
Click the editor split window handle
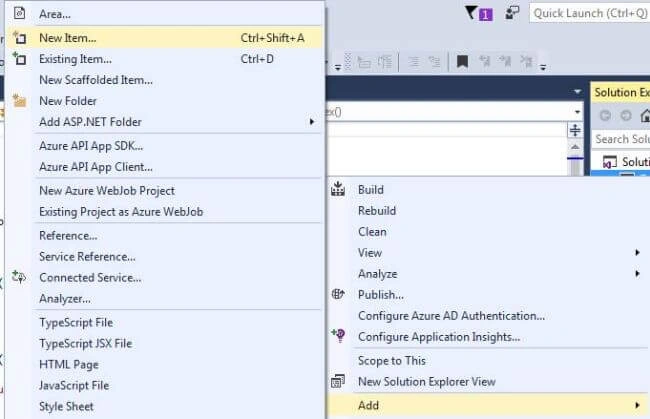[x=575, y=130]
